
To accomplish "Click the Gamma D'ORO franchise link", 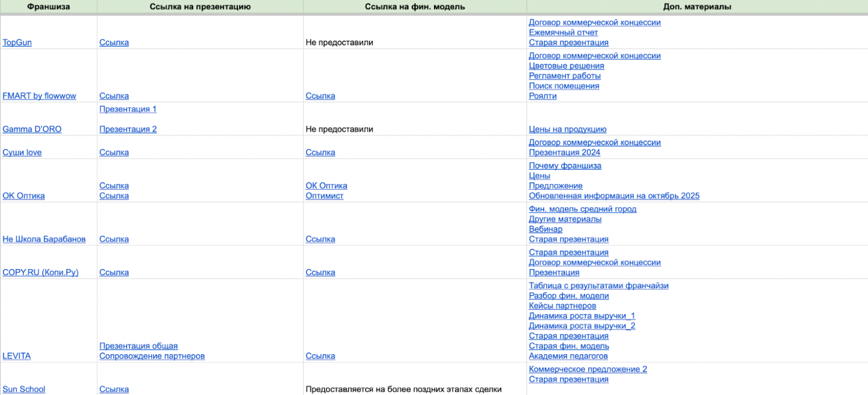I will 32,130.
